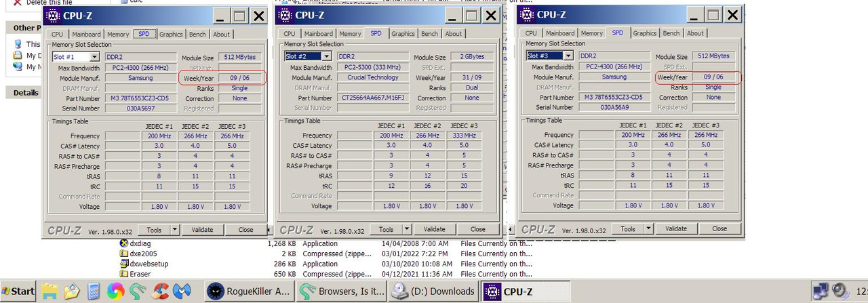
Task: Select the dxdiag file name in Explorer
Action: [141, 243]
